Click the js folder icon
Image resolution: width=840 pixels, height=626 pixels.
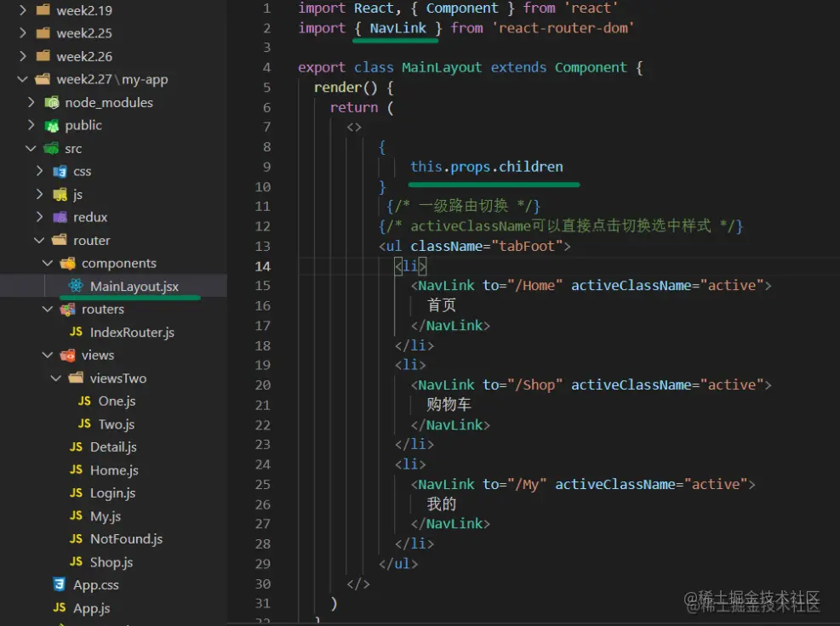(60, 194)
